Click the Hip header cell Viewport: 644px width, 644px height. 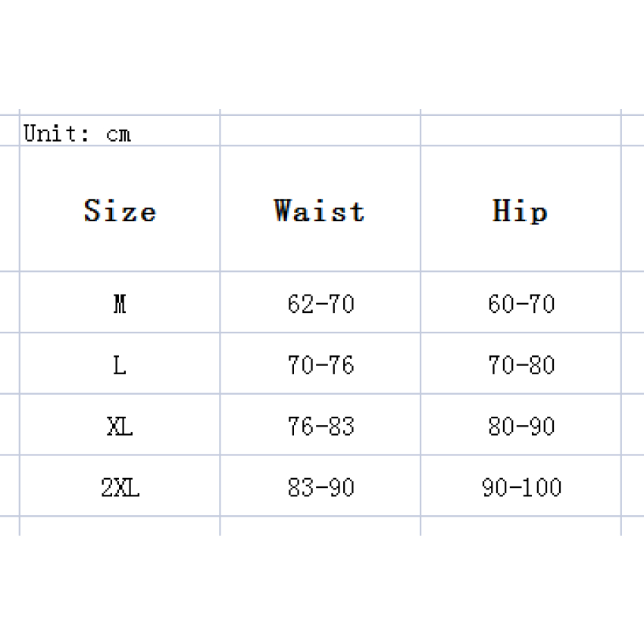click(521, 208)
